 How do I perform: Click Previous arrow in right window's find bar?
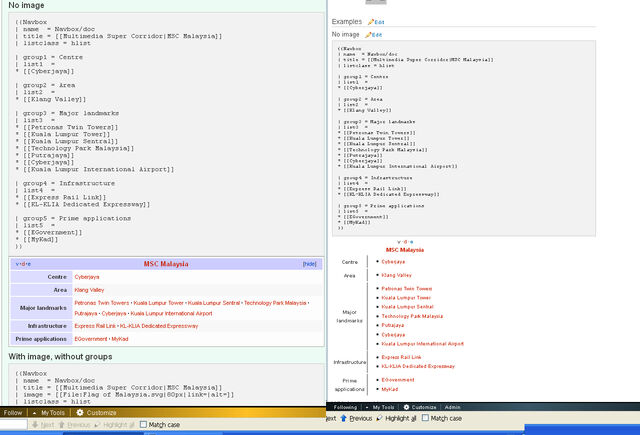356,418
